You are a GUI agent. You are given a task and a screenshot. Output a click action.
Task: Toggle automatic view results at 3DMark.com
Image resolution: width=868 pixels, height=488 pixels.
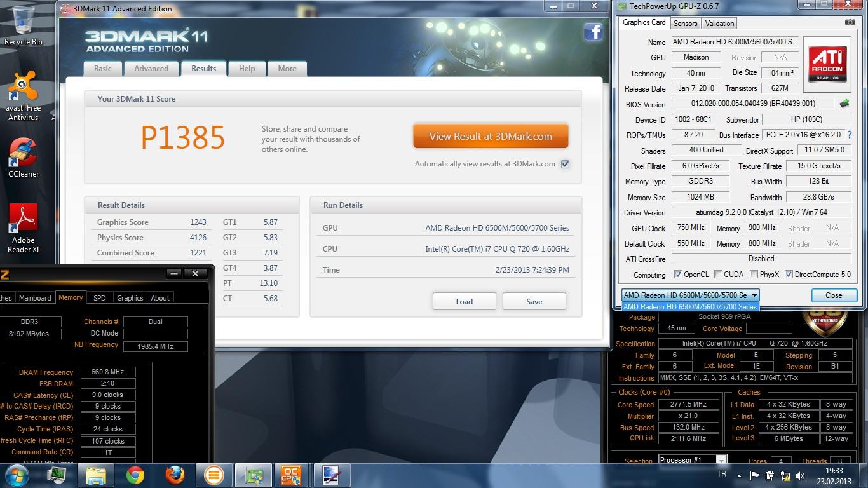(565, 164)
